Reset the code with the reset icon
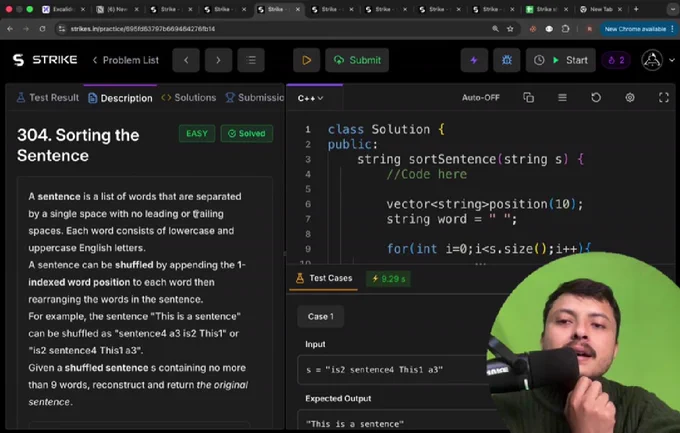This screenshot has width=680, height=433. tap(596, 98)
